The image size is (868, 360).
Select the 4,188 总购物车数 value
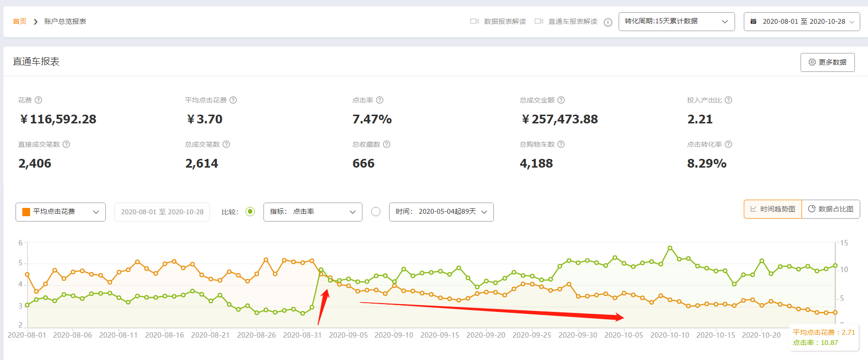point(536,163)
